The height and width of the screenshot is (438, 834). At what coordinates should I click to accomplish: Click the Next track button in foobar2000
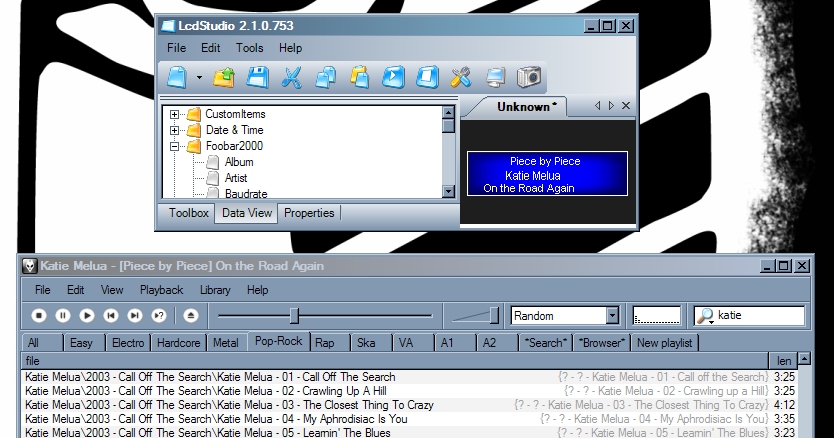click(x=135, y=316)
